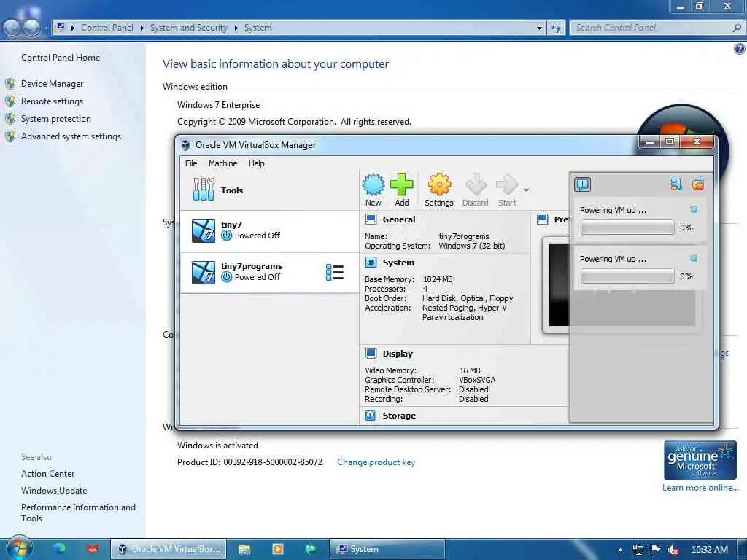The width and height of the screenshot is (747, 560).
Task: Go to Control Panel Home
Action: click(61, 58)
